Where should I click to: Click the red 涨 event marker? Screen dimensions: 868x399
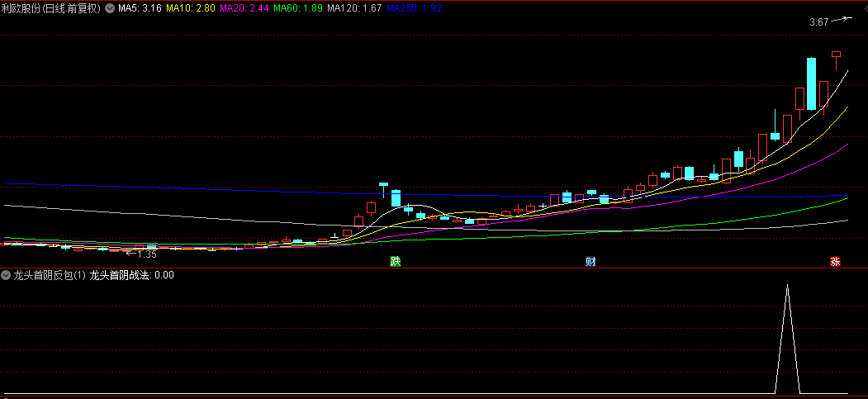[x=835, y=262]
